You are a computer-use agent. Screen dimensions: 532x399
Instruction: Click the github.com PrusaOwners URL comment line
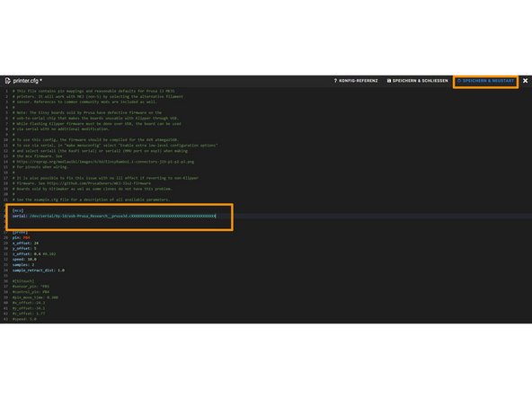click(x=82, y=183)
